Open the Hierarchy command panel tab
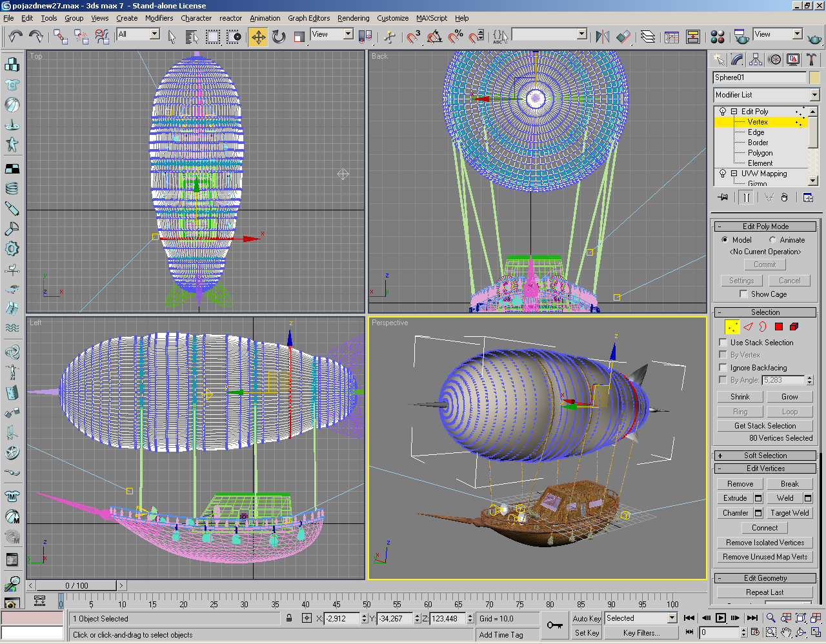 point(756,60)
